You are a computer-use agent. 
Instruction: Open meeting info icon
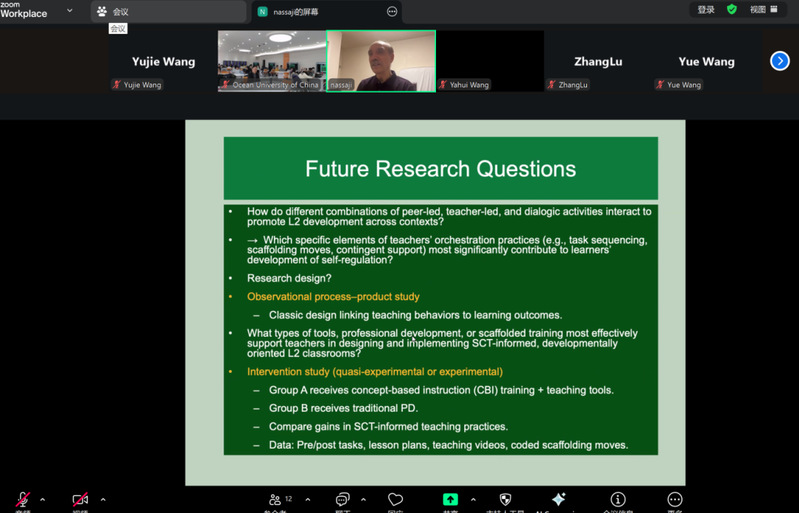pyautogui.click(x=618, y=499)
